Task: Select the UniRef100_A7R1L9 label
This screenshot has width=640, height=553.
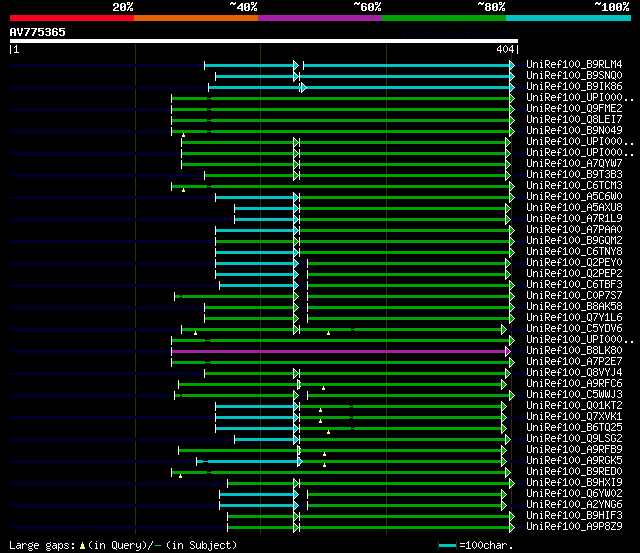Action: pyautogui.click(x=574, y=219)
